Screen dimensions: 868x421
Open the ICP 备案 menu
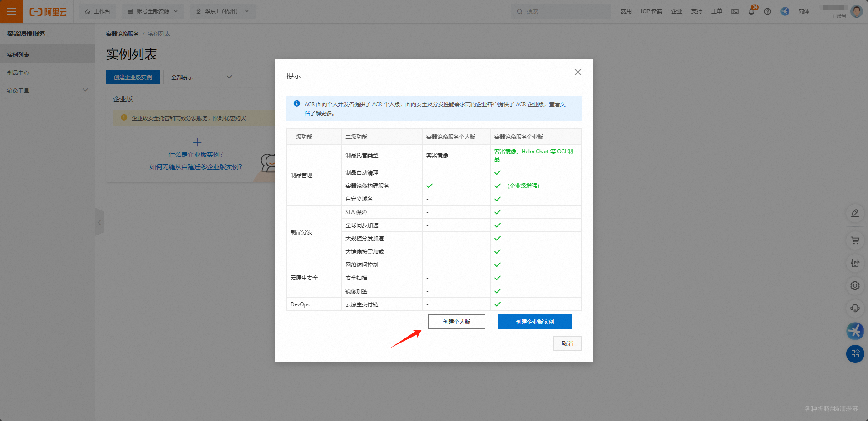click(x=651, y=11)
